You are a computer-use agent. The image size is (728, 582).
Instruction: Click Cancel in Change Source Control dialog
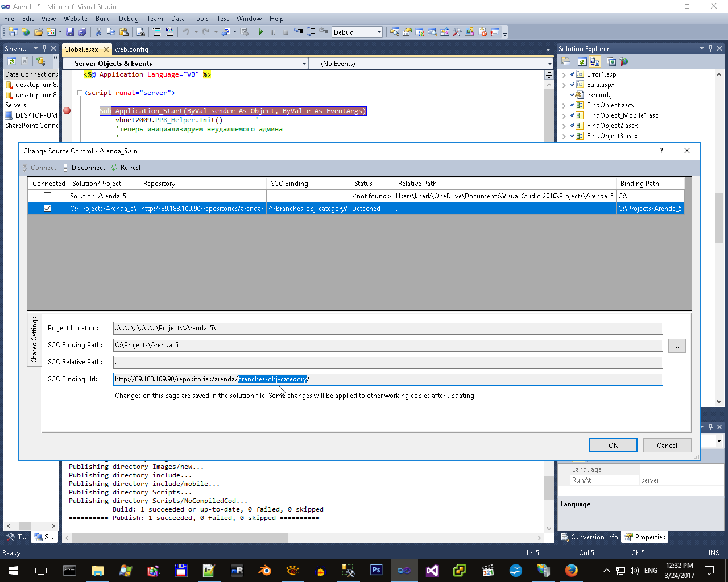tap(667, 445)
